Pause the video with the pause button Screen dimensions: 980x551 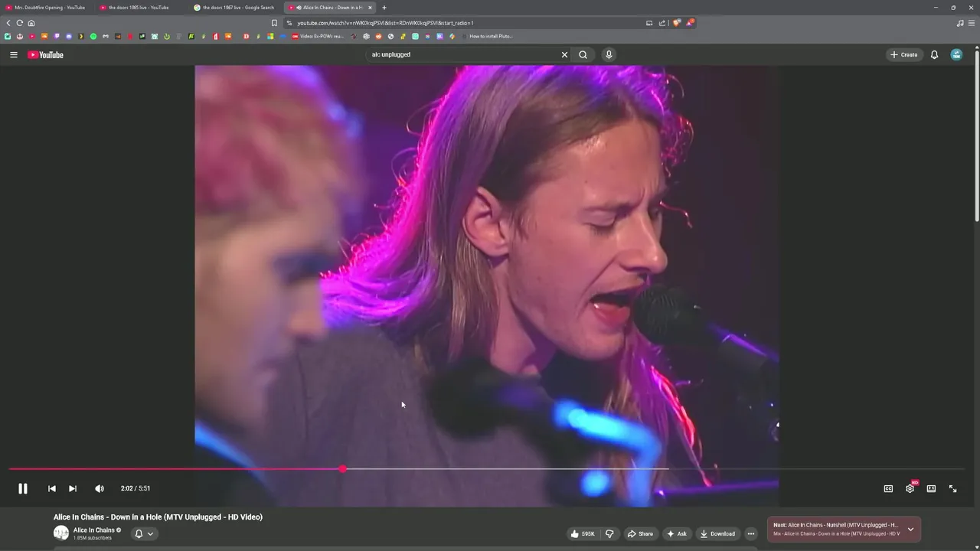tap(23, 488)
